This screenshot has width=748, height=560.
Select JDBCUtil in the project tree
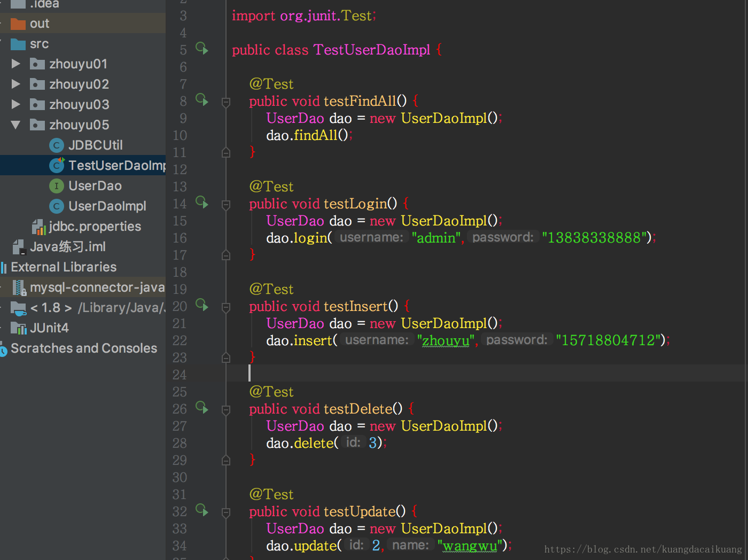96,145
